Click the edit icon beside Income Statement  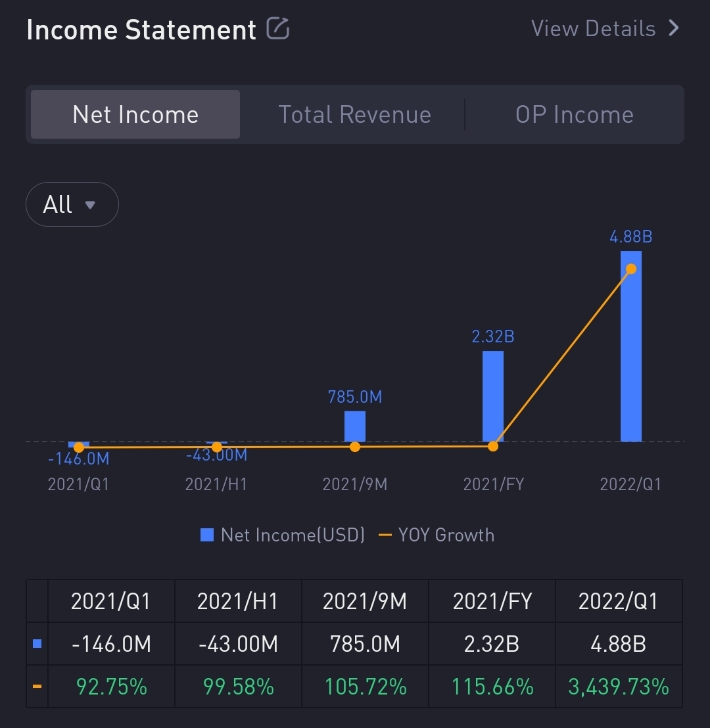(x=277, y=29)
